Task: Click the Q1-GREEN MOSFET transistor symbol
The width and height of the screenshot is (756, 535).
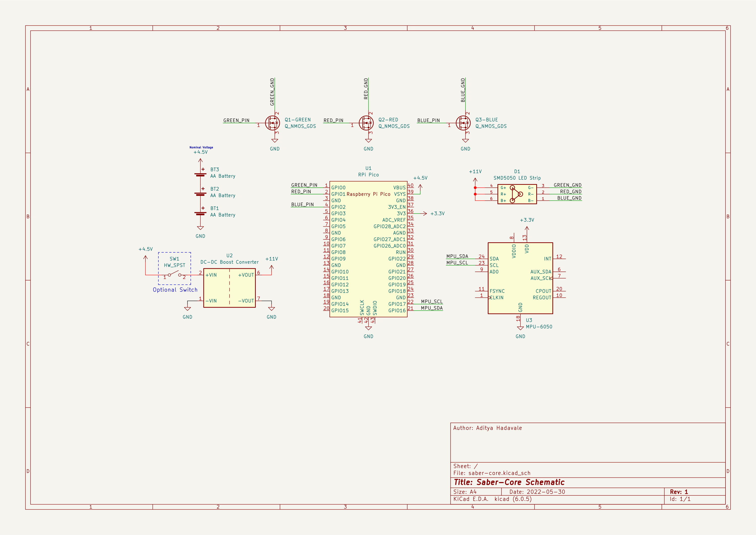Action: point(272,123)
